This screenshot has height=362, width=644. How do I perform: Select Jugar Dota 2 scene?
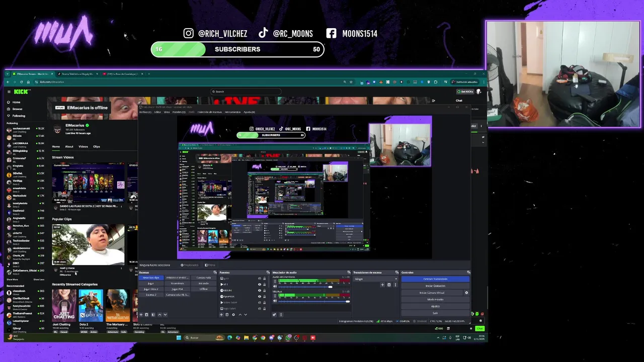151,289
